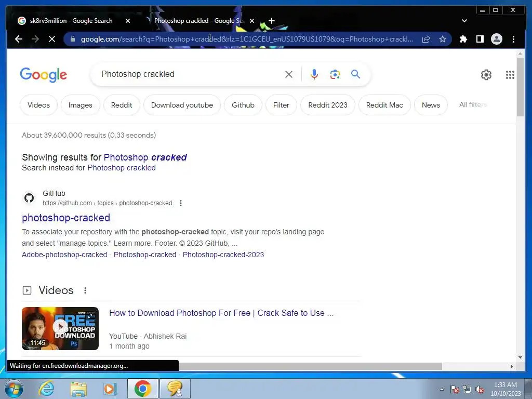
Task: Open the chat bubble taskbar app
Action: (175, 389)
